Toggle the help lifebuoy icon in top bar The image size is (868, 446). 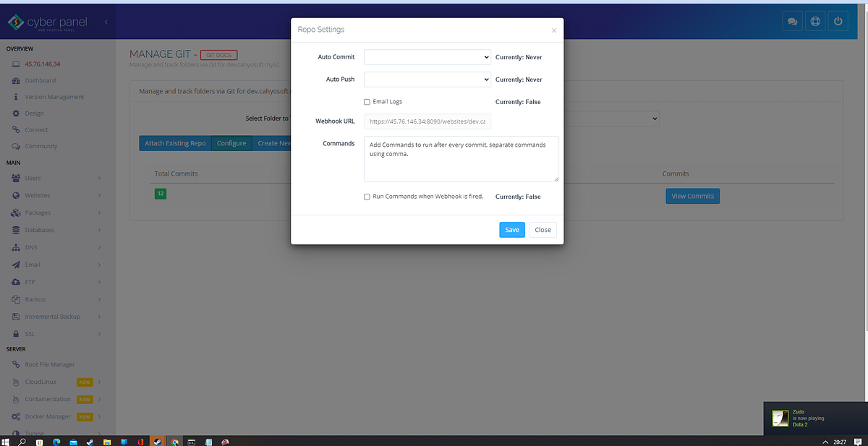coord(815,21)
